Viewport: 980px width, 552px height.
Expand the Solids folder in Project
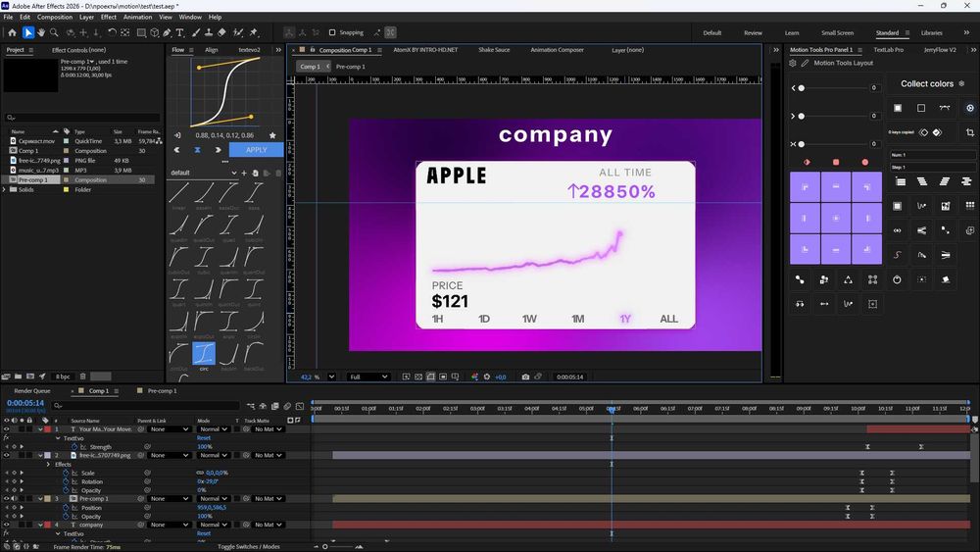(5, 189)
